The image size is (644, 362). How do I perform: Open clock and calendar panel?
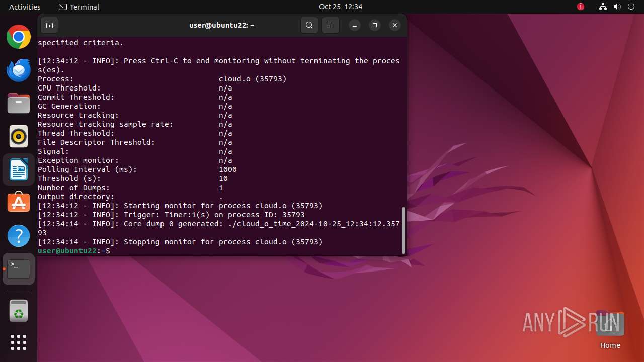click(x=341, y=7)
